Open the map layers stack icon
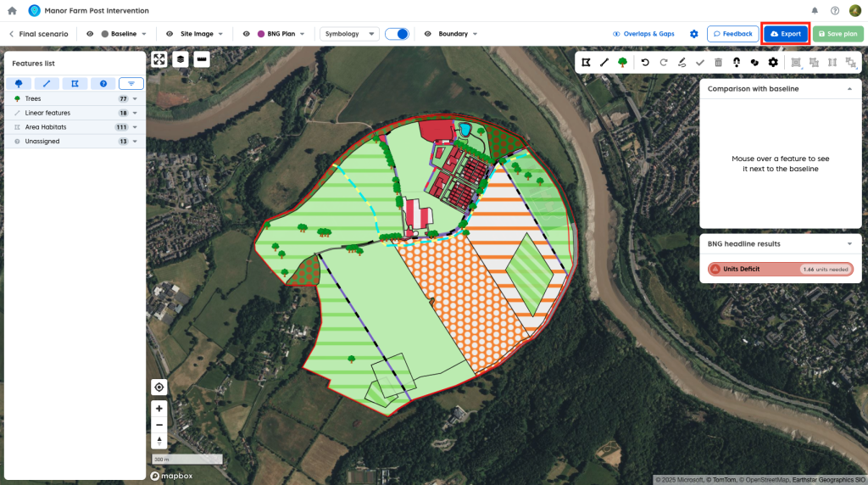 pos(181,59)
